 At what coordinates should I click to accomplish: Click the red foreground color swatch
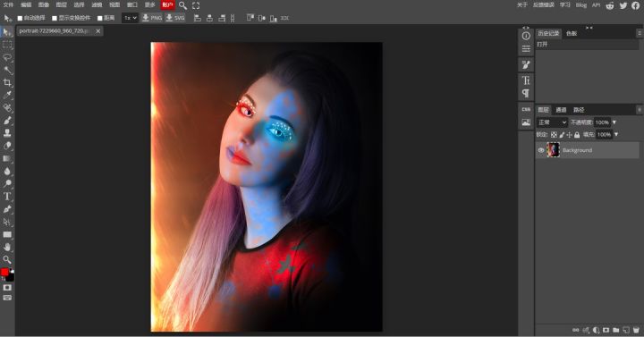[x=4, y=272]
